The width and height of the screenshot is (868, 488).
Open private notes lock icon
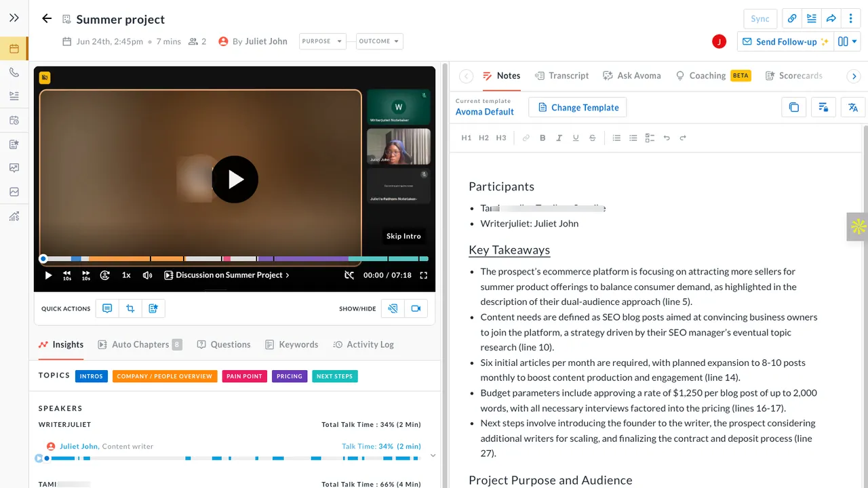(823, 107)
